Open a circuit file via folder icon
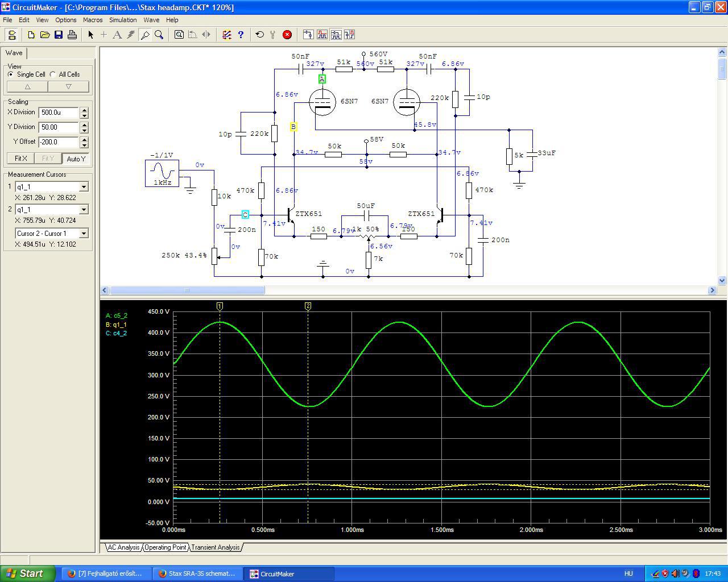This screenshot has width=728, height=582. point(45,35)
